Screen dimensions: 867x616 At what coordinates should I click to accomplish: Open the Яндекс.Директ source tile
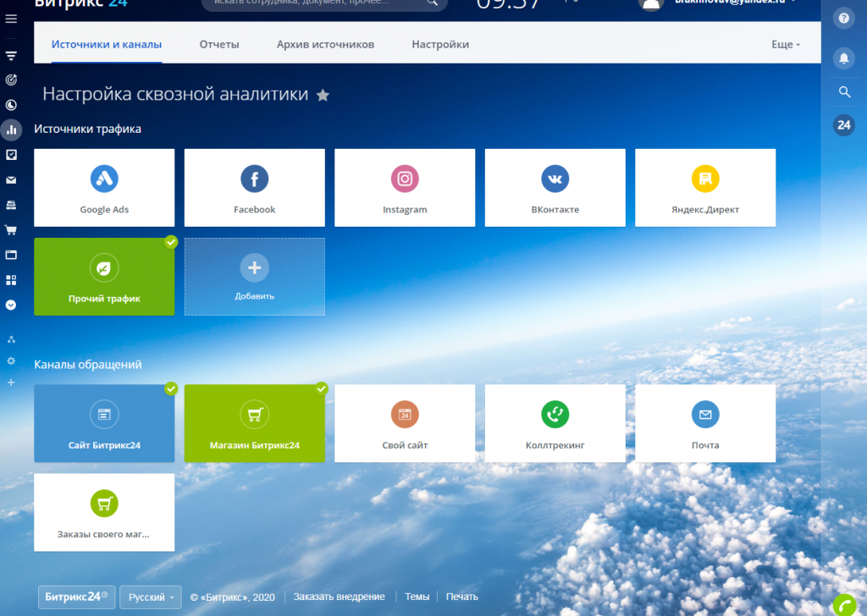705,188
